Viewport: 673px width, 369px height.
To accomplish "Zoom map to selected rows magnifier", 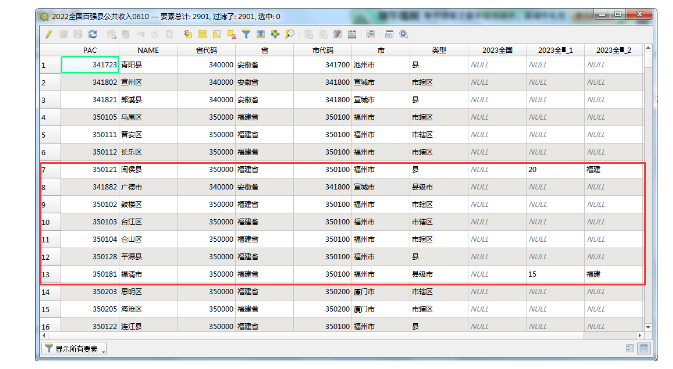I will (290, 34).
